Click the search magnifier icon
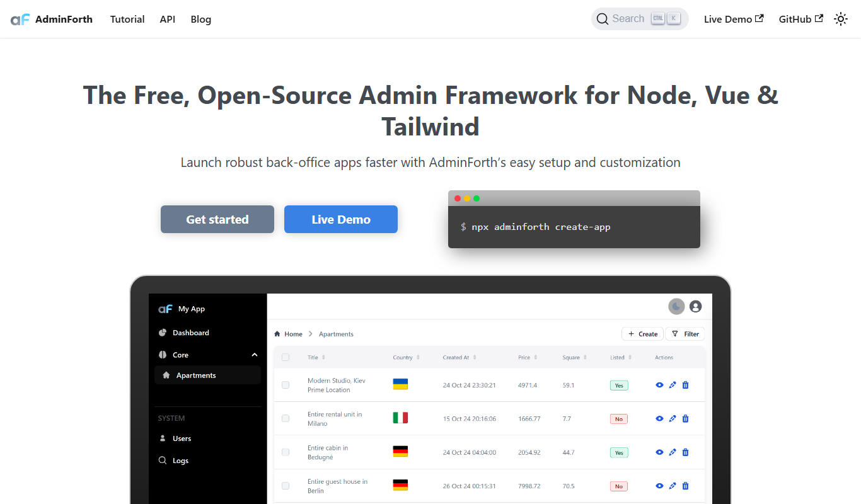This screenshot has width=861, height=504. 603,19
